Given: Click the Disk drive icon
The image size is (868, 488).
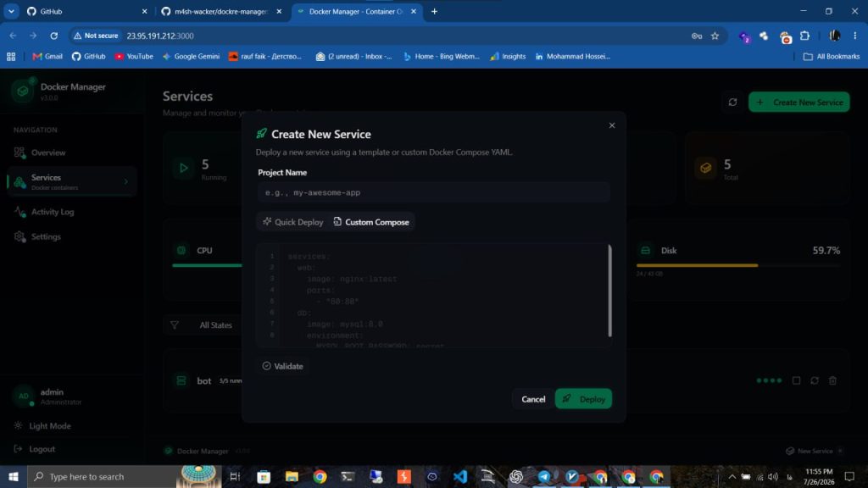Looking at the screenshot, I should (645, 251).
